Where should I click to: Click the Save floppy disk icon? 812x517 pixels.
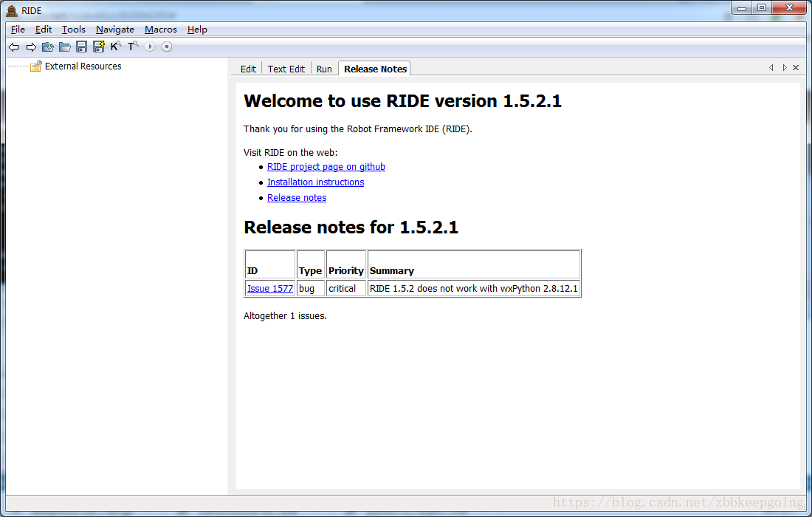[x=81, y=47]
